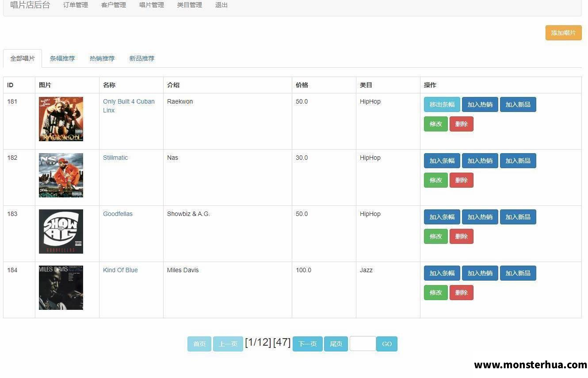The height and width of the screenshot is (378, 588).
Task: Click 修改 for Stillmatic
Action: (436, 180)
